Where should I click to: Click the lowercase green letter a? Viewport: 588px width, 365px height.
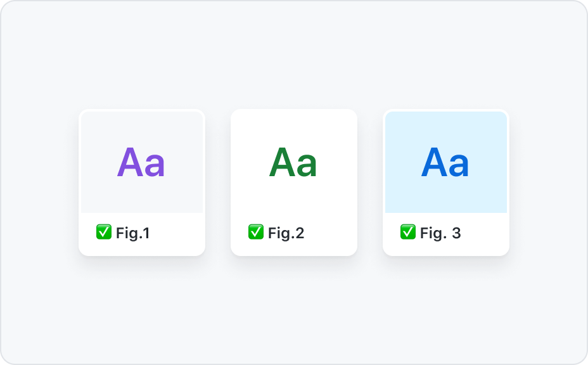pyautogui.click(x=307, y=165)
